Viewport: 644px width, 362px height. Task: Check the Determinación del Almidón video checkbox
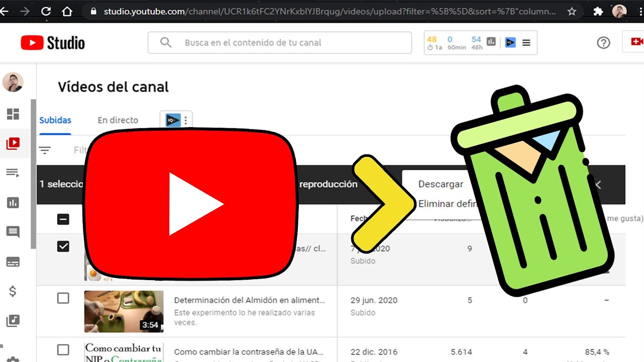[63, 298]
